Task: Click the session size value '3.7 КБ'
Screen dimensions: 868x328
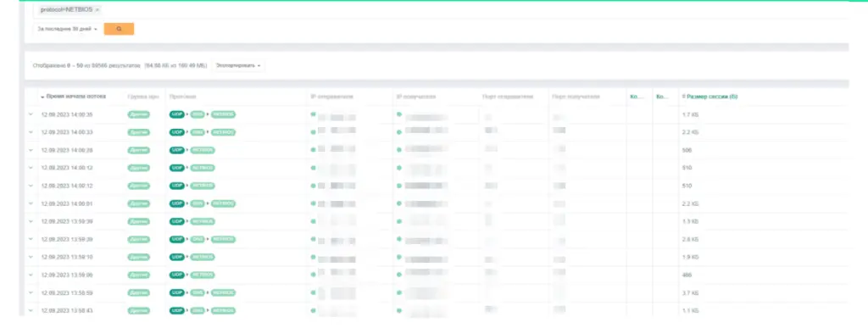Action: tap(690, 292)
